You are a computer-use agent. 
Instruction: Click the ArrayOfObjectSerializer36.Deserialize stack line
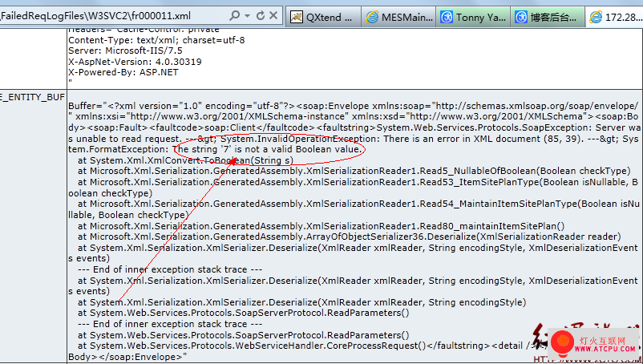pyautogui.click(x=350, y=237)
